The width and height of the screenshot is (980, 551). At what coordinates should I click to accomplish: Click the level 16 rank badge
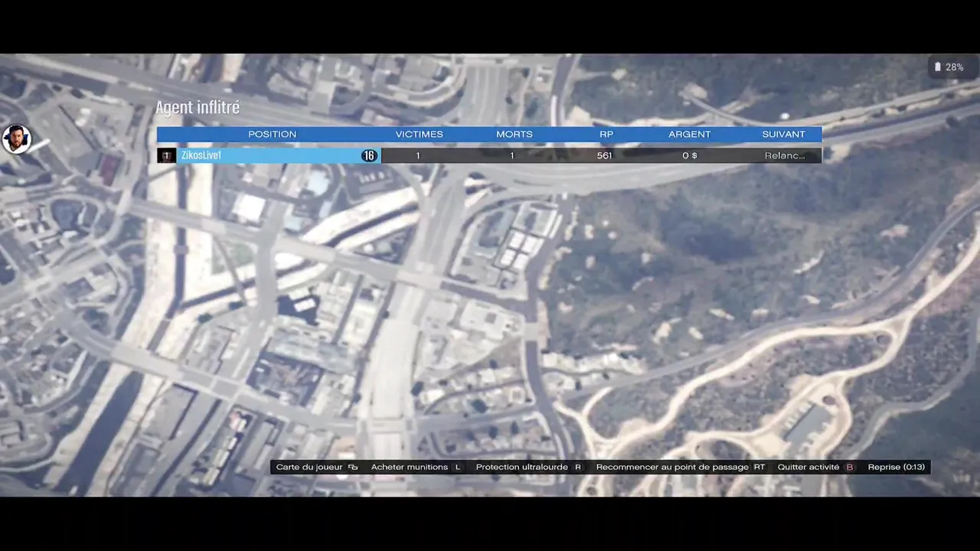coord(369,155)
